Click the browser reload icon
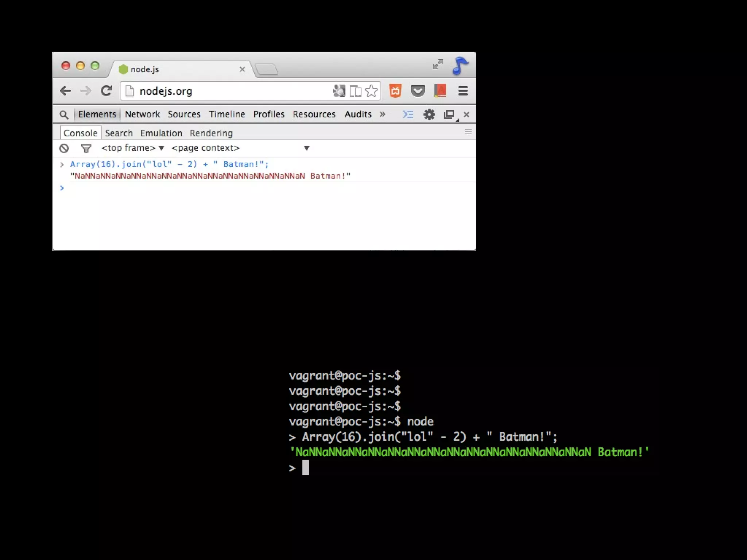The height and width of the screenshot is (560, 747). [106, 91]
